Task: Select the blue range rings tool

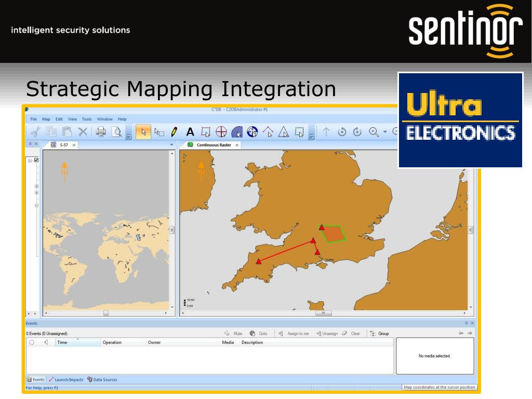Action: (x=252, y=131)
